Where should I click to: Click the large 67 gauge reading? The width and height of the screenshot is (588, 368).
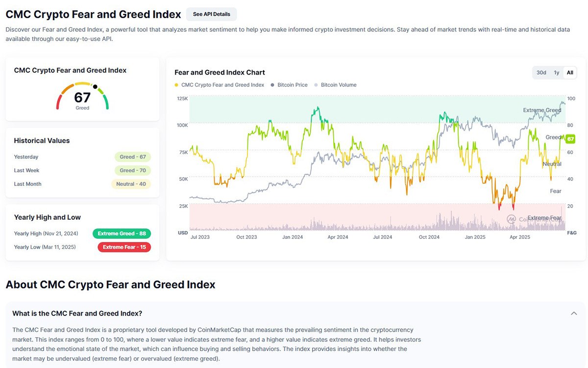82,97
